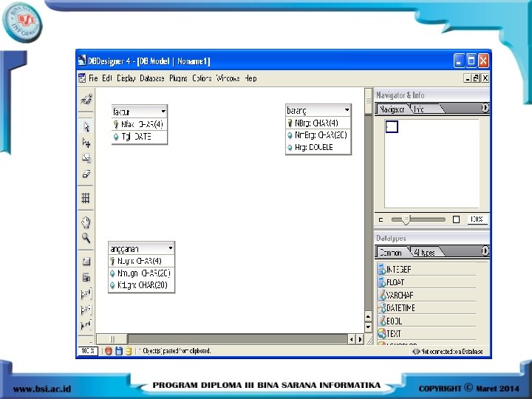The height and width of the screenshot is (399, 532).
Task: Select the Pointer tool in the left toolbar
Action: click(x=86, y=126)
